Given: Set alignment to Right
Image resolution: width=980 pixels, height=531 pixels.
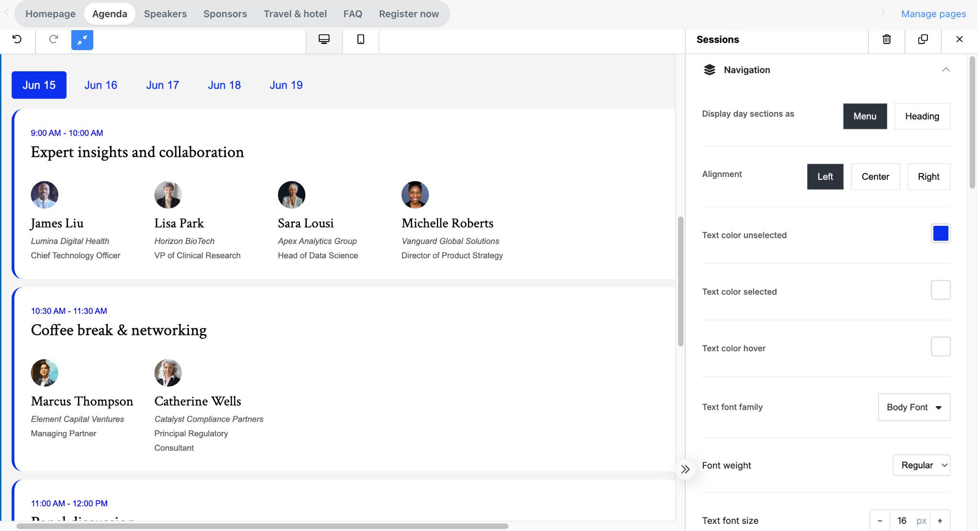Looking at the screenshot, I should point(928,177).
